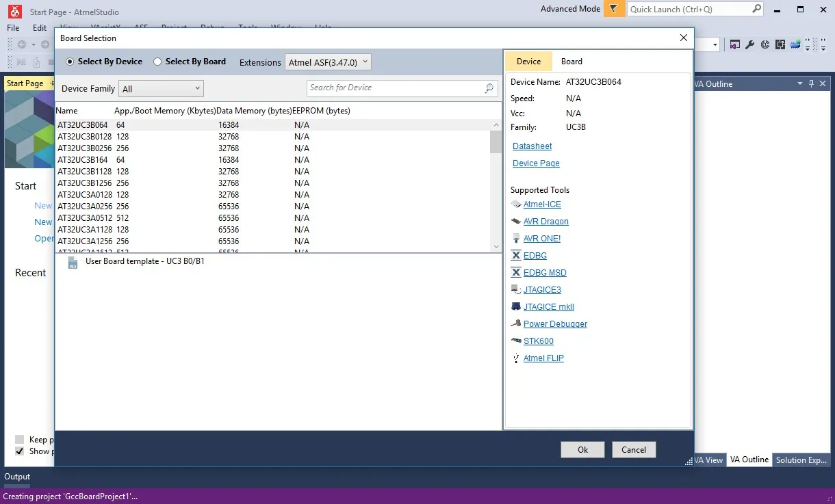Click the EDBG tool icon
The image size is (835, 504).
pos(516,256)
